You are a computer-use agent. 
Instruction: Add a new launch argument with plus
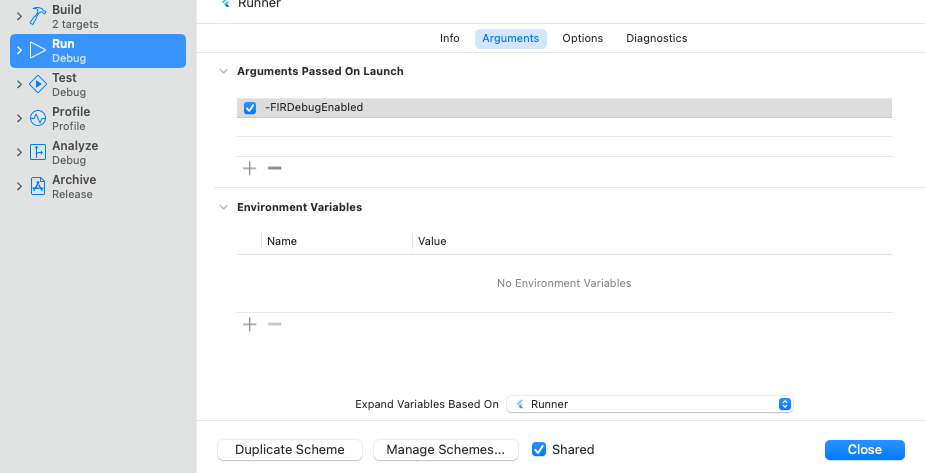(x=250, y=168)
